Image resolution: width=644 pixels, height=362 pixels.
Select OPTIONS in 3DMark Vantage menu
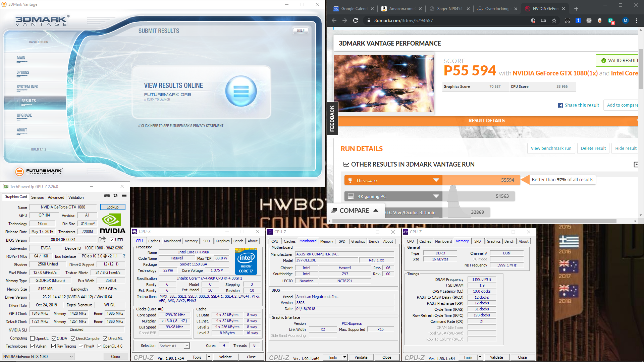pos(23,72)
